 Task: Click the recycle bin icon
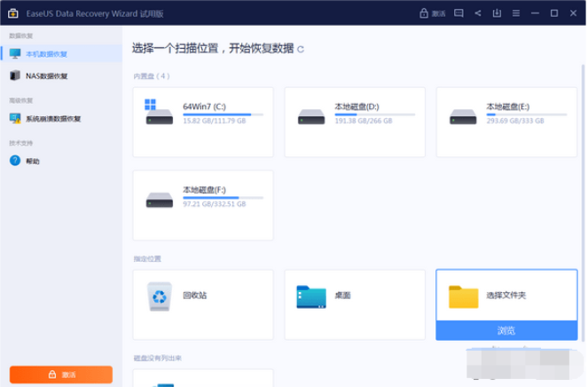(160, 296)
